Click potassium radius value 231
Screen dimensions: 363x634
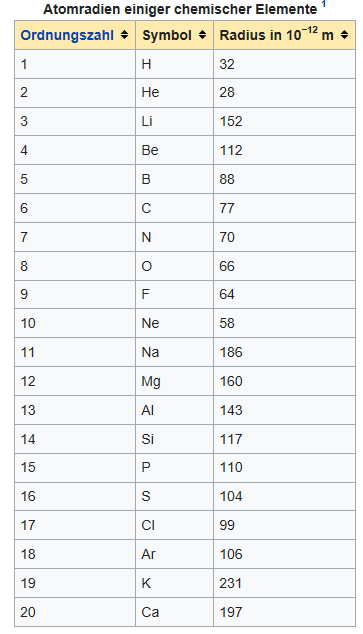coord(285,583)
